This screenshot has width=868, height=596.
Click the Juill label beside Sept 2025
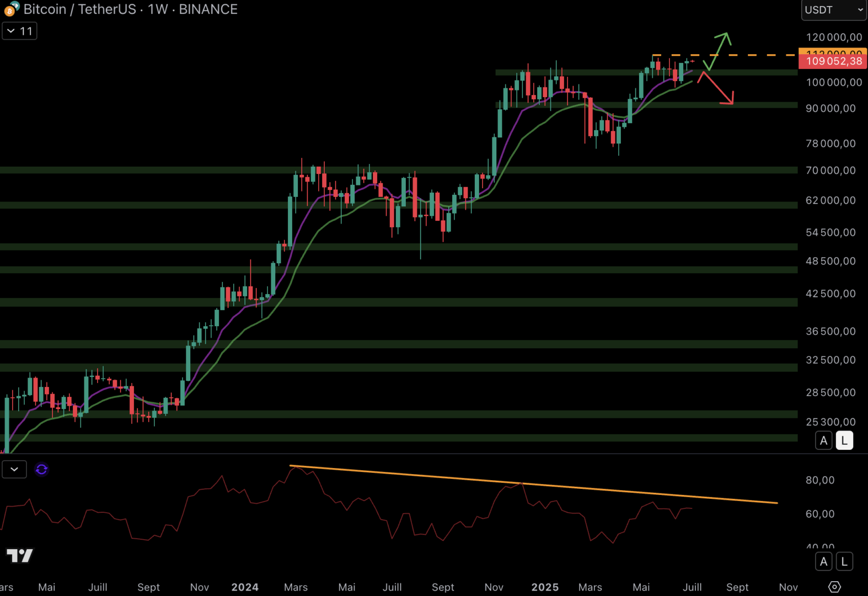pos(692,587)
